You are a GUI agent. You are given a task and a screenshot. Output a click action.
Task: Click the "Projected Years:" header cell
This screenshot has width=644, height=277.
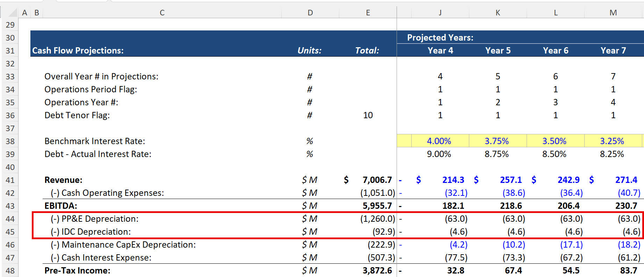(440, 38)
